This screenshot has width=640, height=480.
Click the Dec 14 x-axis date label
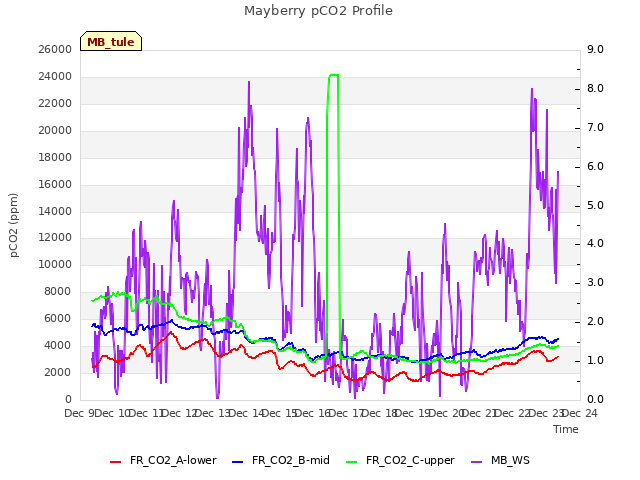coord(246,413)
